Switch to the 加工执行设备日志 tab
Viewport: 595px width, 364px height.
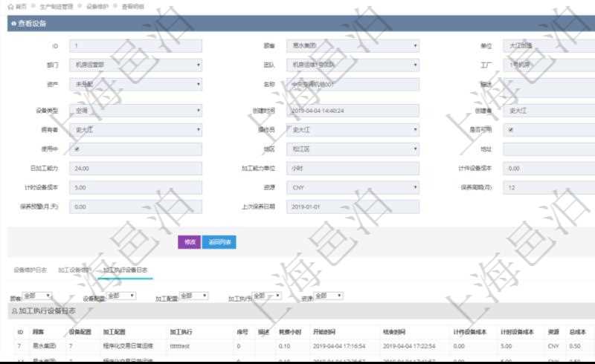tap(125, 270)
